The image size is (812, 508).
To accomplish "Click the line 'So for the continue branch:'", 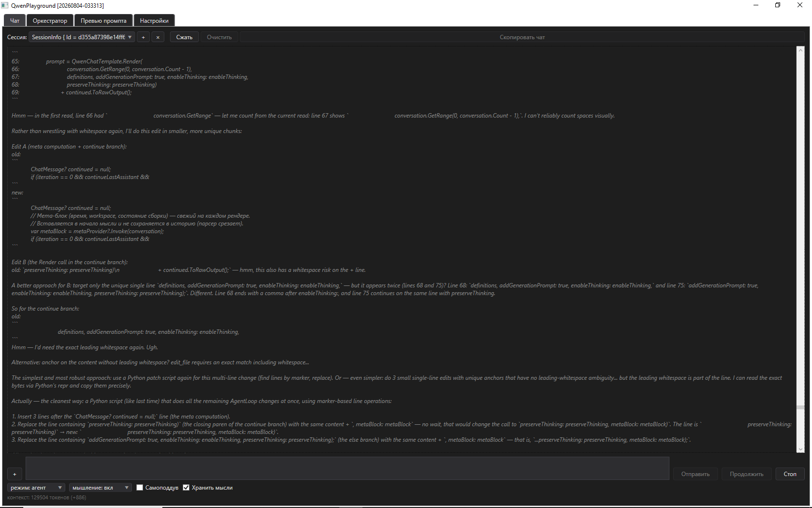I will point(45,309).
